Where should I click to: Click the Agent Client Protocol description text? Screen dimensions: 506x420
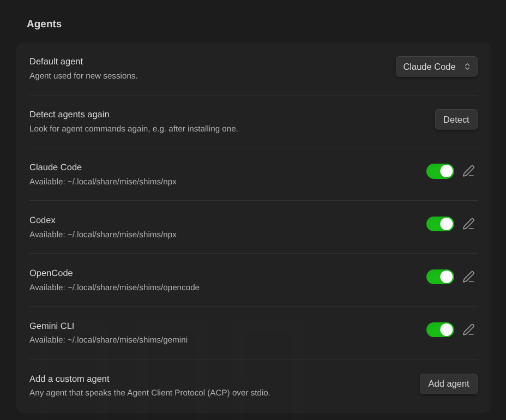click(150, 393)
